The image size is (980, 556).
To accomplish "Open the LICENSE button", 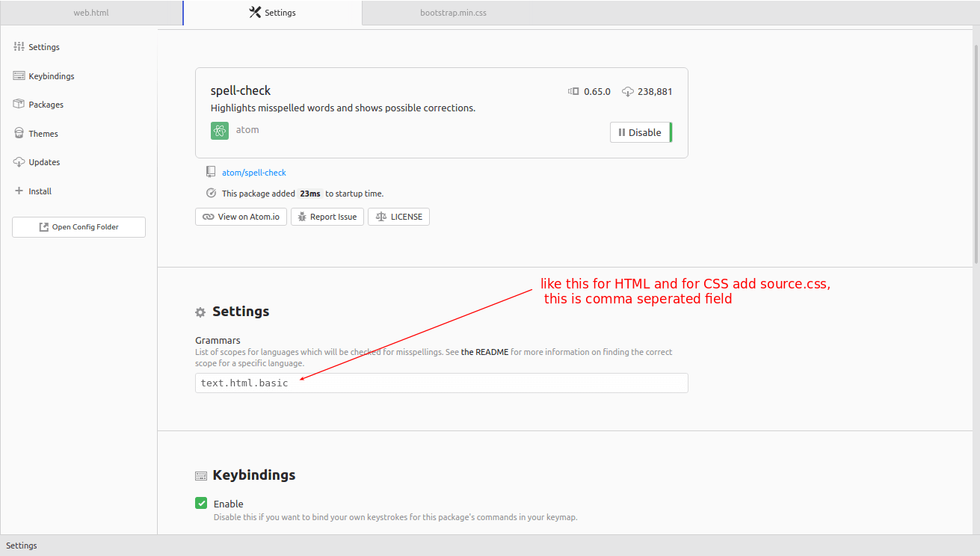I will (x=398, y=217).
